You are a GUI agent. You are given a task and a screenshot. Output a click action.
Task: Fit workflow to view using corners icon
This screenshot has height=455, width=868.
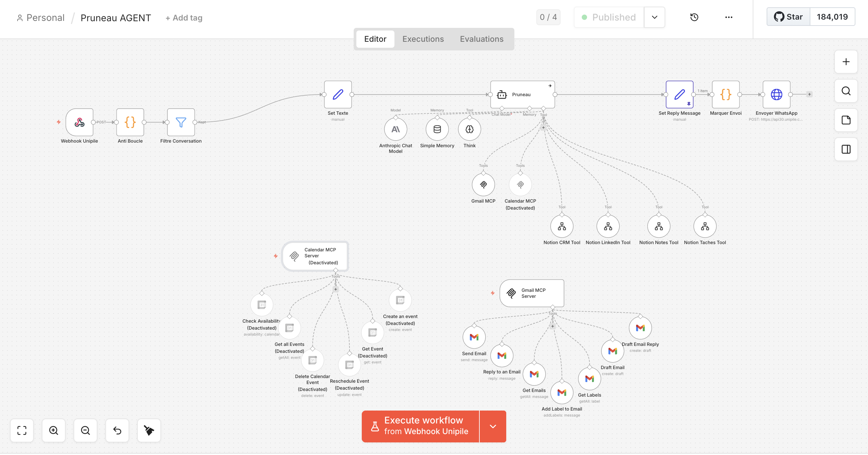pos(22,430)
